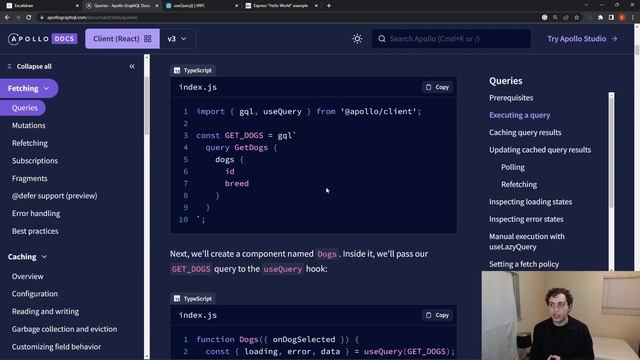Open the Caching Overview page
Image resolution: width=640 pixels, height=360 pixels.
pos(27,276)
